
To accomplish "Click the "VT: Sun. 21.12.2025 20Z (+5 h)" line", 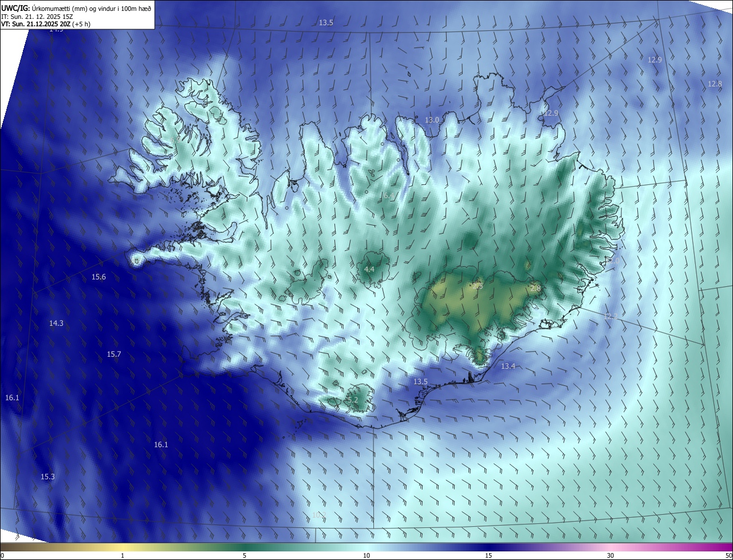I will [x=46, y=24].
